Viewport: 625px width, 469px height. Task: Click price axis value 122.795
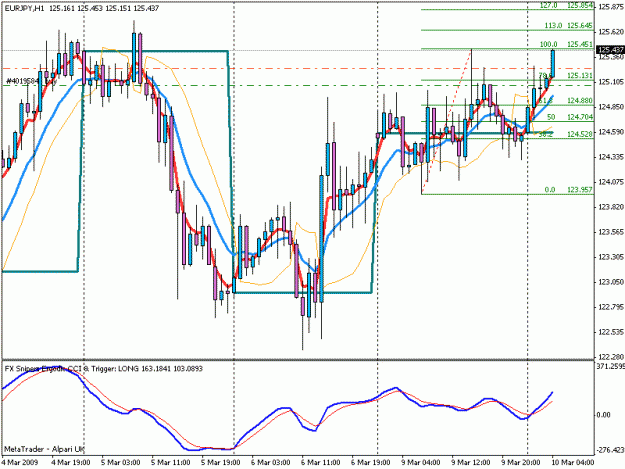coord(611,307)
